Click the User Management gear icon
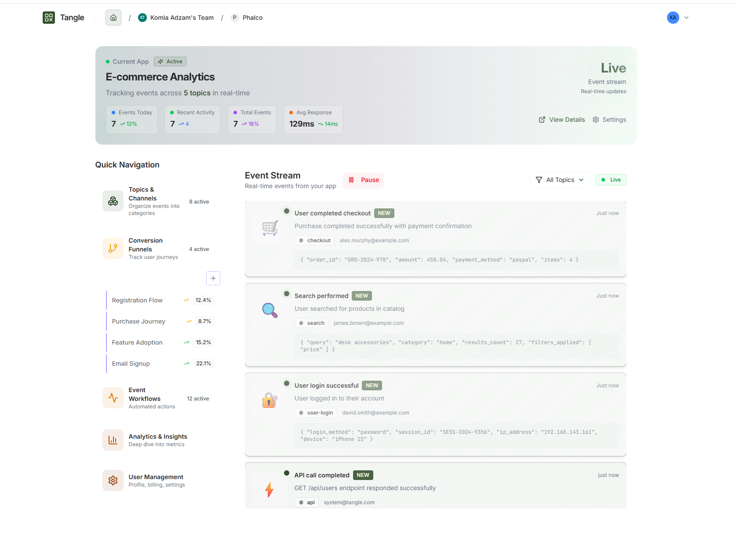Viewport: 736px width, 560px height. (113, 480)
